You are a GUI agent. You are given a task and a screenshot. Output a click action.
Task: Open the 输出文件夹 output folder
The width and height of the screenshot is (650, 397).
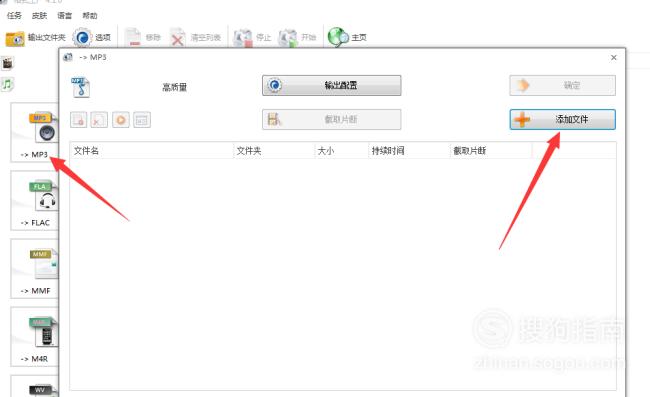click(x=36, y=38)
